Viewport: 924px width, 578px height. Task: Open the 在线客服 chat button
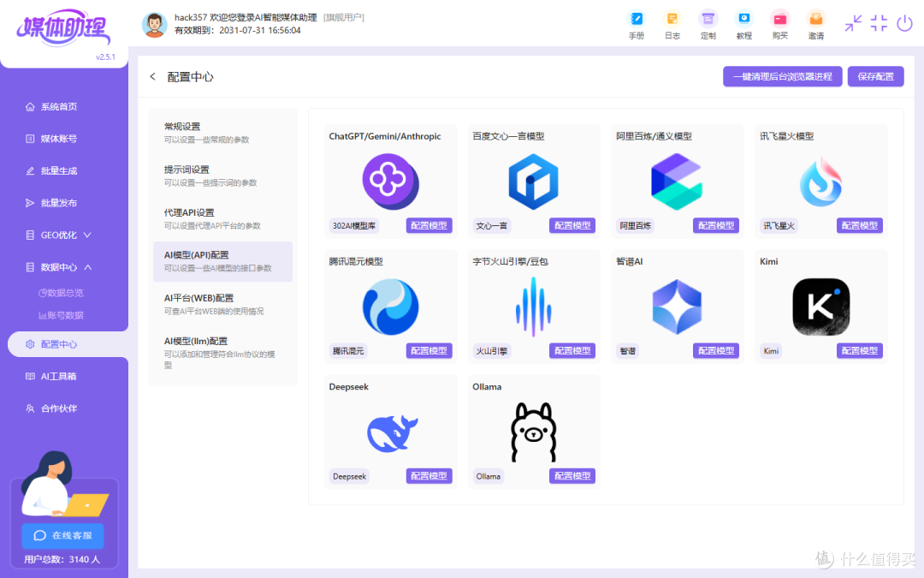tap(63, 535)
